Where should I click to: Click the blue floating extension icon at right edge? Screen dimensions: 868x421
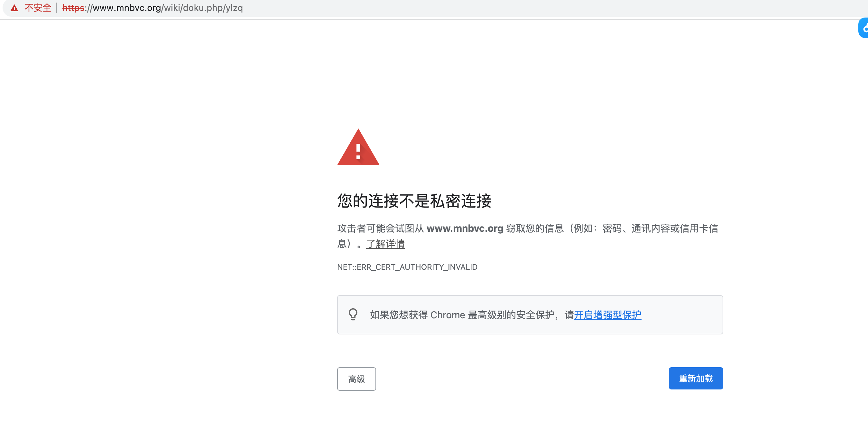[863, 28]
